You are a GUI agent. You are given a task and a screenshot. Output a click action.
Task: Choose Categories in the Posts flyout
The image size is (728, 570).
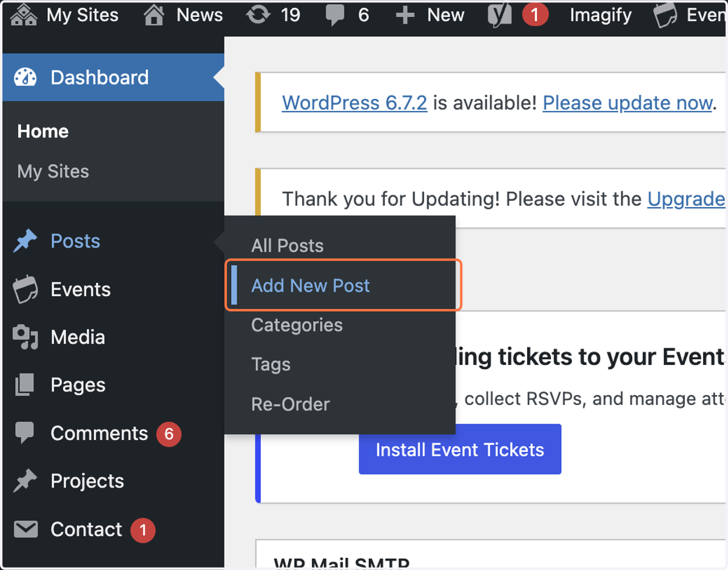(x=297, y=325)
